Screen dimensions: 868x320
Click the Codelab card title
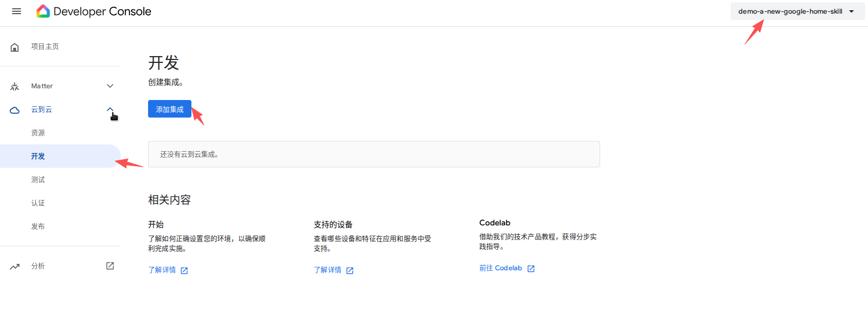(495, 222)
